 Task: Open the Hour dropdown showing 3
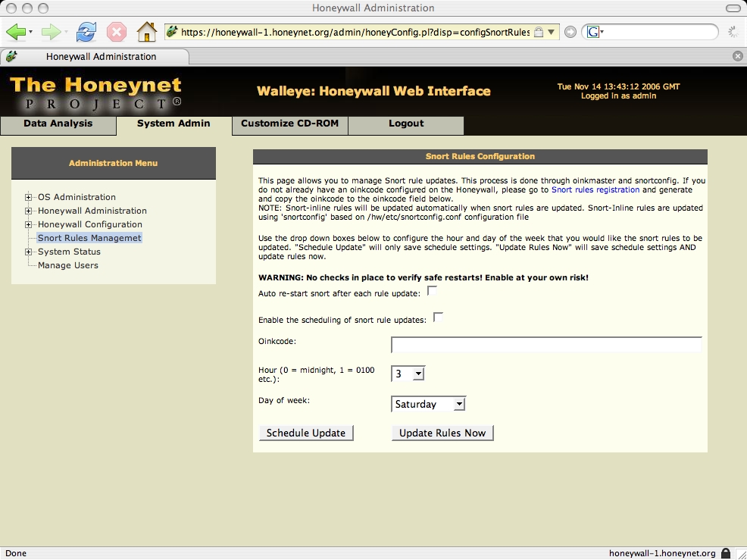point(408,374)
